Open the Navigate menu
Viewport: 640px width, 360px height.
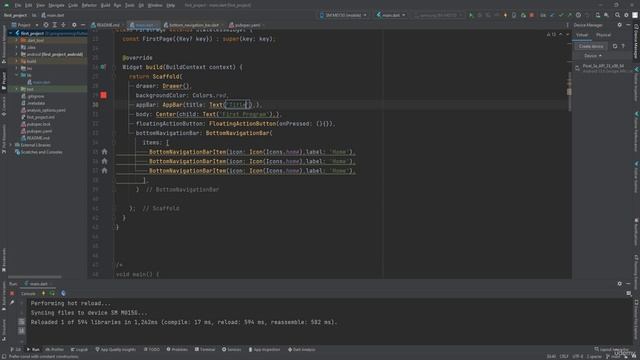click(x=56, y=5)
